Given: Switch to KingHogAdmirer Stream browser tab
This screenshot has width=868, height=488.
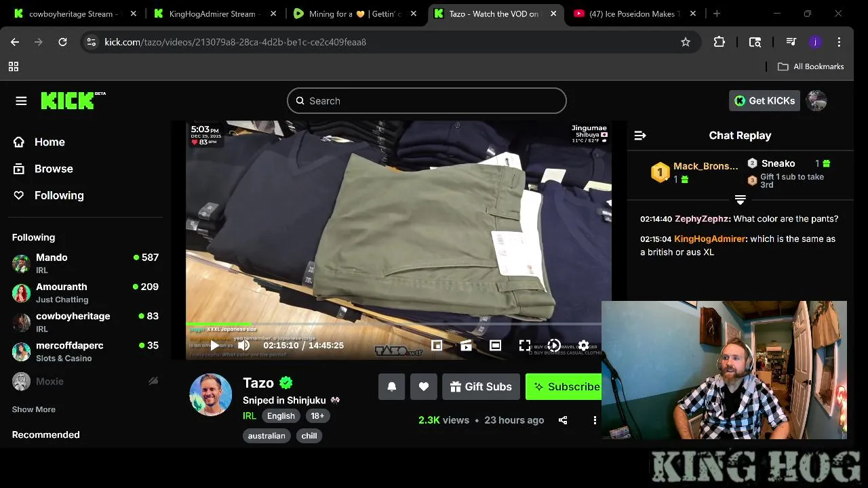Looking at the screenshot, I should tap(214, 14).
